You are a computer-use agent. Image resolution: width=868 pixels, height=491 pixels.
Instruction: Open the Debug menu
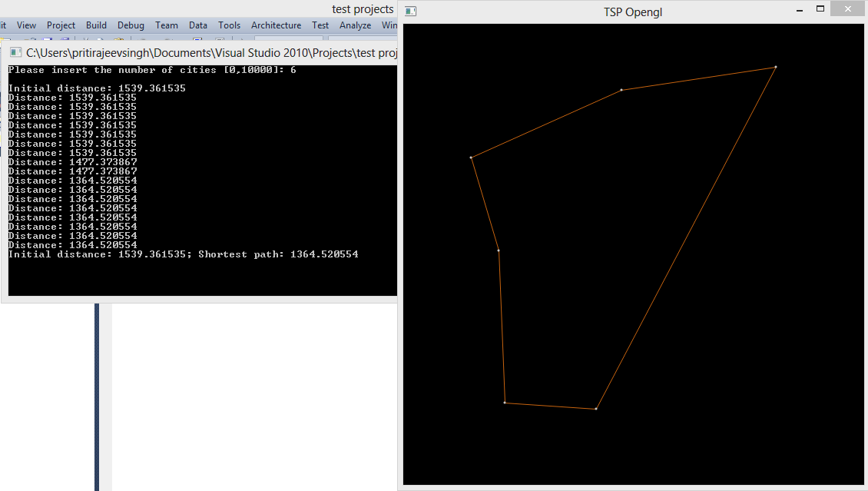coord(131,25)
